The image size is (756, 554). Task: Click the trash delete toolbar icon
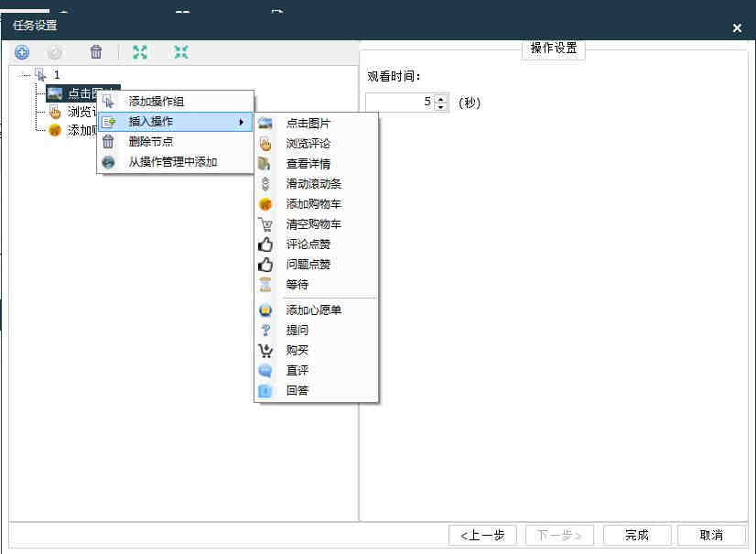[96, 51]
